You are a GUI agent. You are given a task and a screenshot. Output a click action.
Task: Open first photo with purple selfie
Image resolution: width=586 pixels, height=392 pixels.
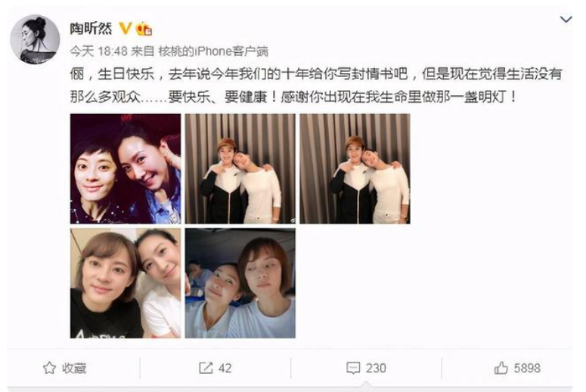click(x=126, y=168)
